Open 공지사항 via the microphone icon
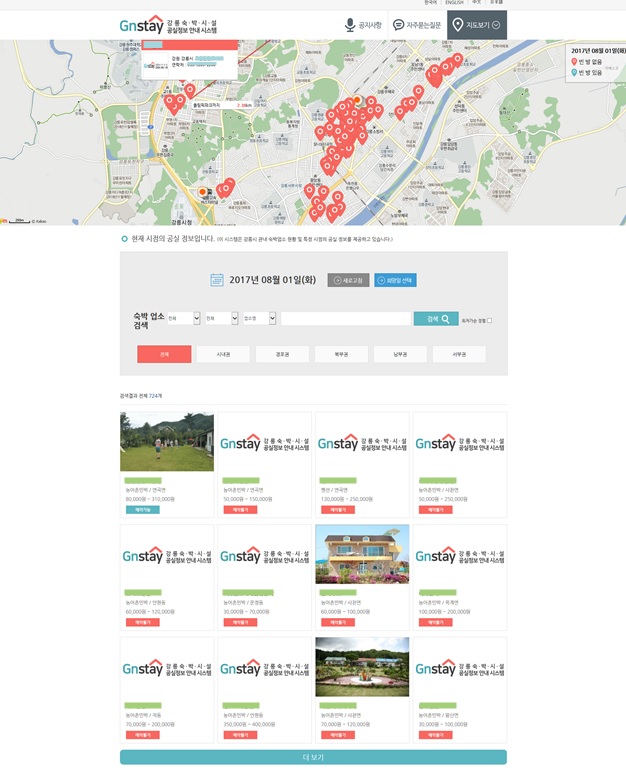The height and width of the screenshot is (768, 626). 350,25
